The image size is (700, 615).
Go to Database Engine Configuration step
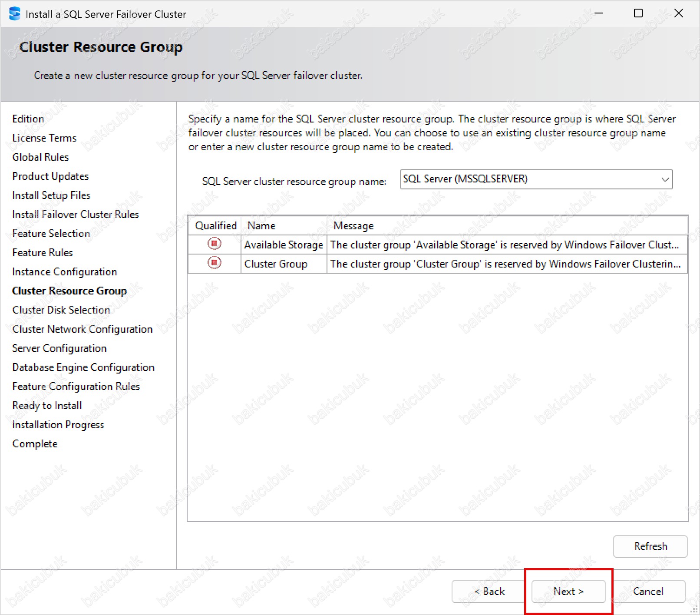point(83,367)
